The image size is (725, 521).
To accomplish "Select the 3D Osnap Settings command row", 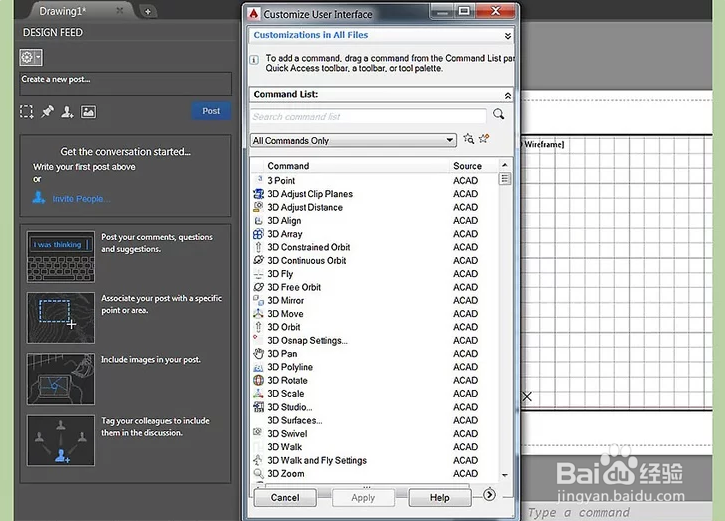I will (375, 340).
